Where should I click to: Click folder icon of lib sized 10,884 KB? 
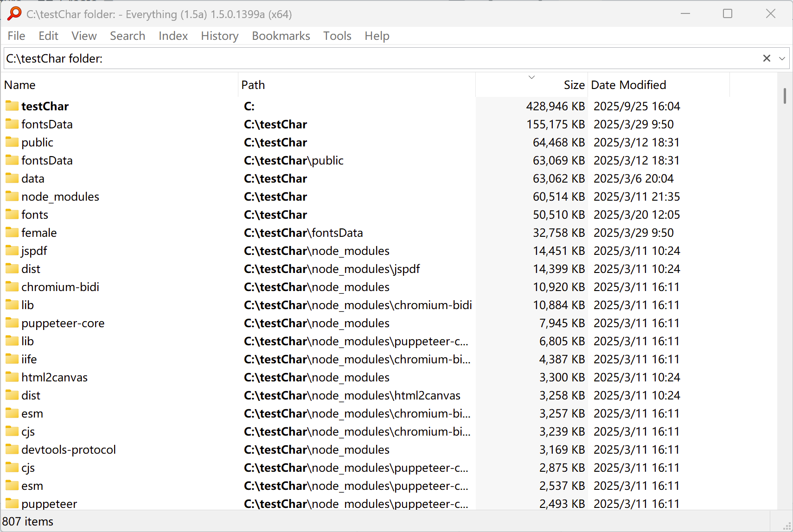12,305
